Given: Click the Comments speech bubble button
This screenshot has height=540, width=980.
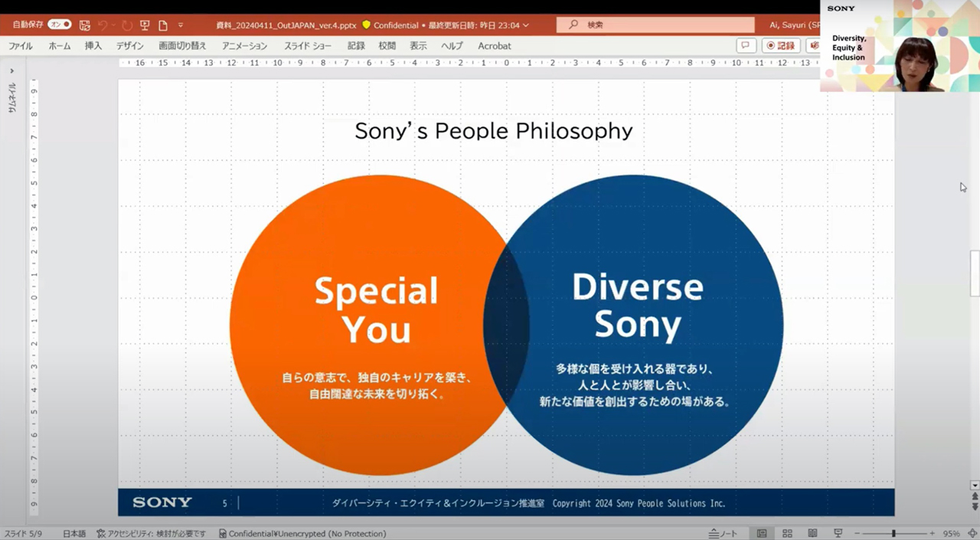Looking at the screenshot, I should pos(746,46).
